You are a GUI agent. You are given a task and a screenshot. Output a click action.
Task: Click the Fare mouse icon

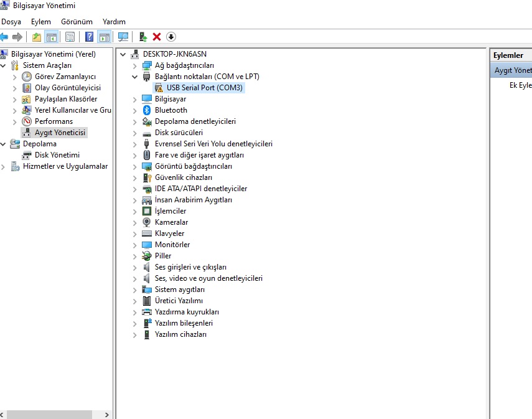[x=147, y=155]
